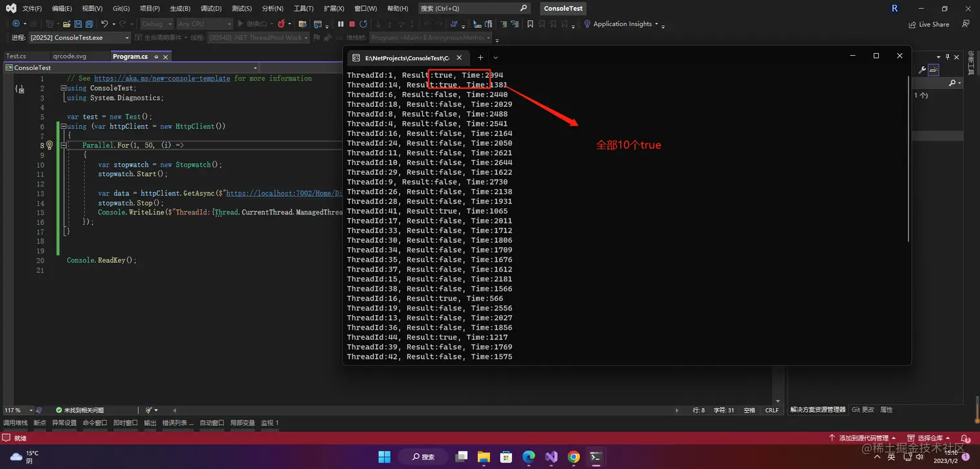Collapse the using block on line 2

click(x=64, y=88)
